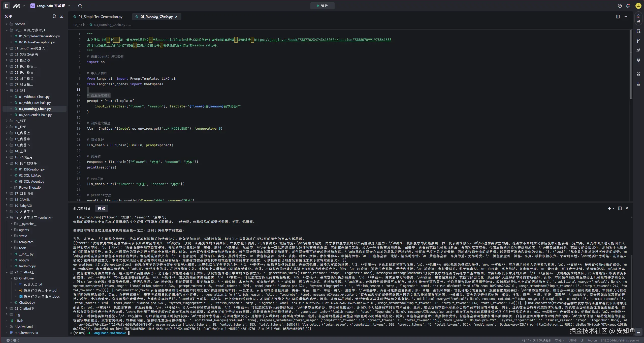Image resolution: width=644 pixels, height=343 pixels.
Task: Switch to 调试控制台 tab
Action: tap(82, 208)
